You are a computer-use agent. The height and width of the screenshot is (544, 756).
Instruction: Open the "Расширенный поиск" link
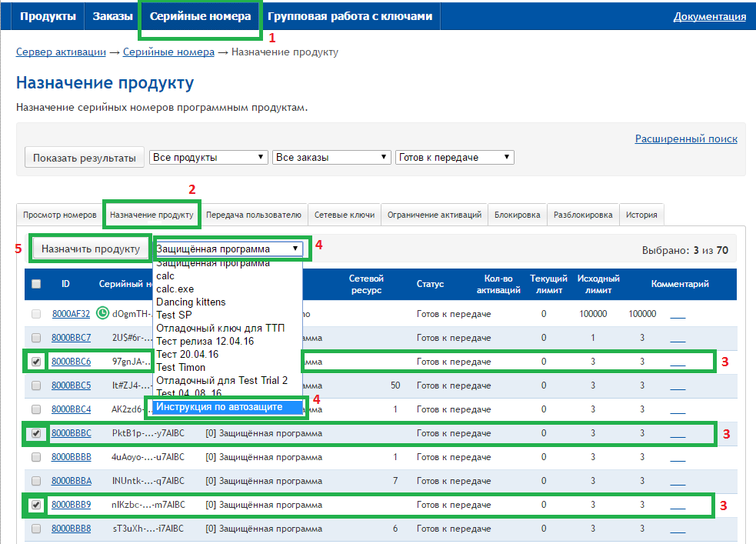685,139
